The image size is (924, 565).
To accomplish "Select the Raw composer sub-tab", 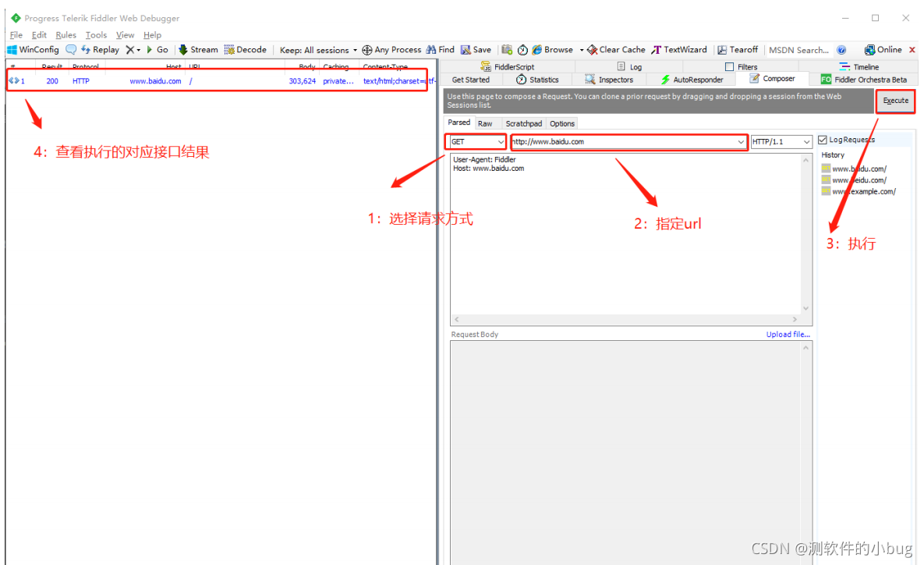I will click(485, 124).
